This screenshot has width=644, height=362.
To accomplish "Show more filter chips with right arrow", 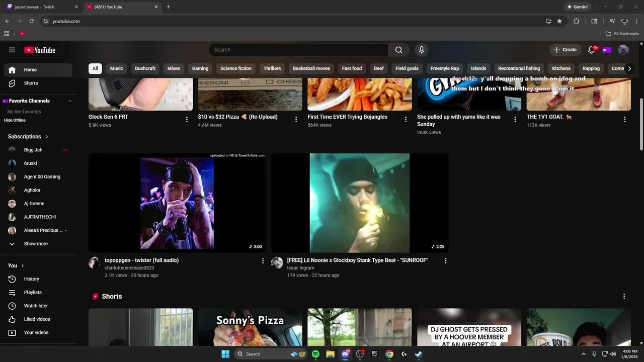I will 629,68.
